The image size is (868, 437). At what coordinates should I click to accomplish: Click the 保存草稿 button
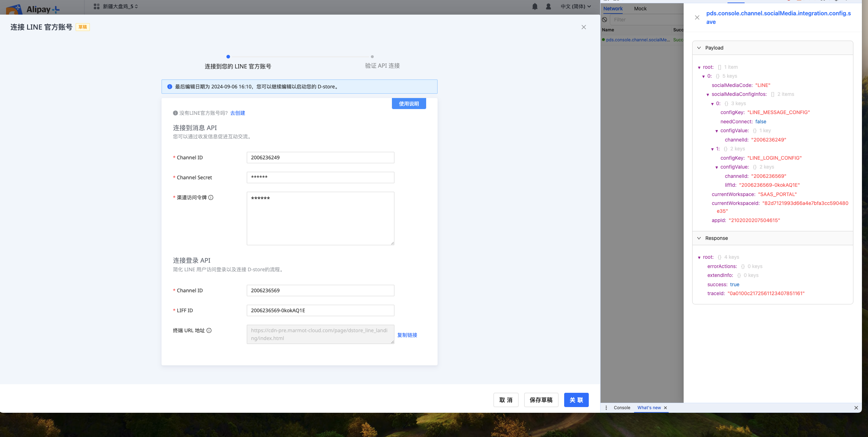[541, 400]
